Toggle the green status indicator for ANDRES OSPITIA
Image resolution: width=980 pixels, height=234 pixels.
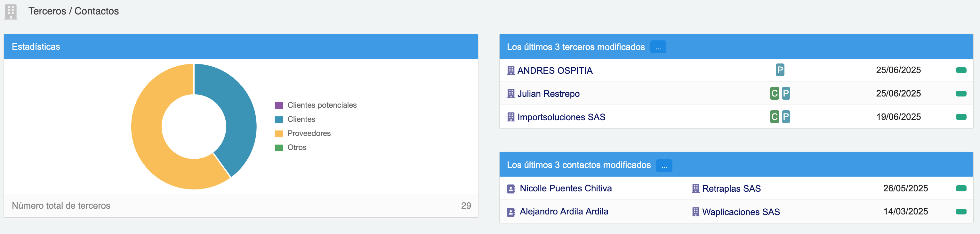tap(961, 70)
